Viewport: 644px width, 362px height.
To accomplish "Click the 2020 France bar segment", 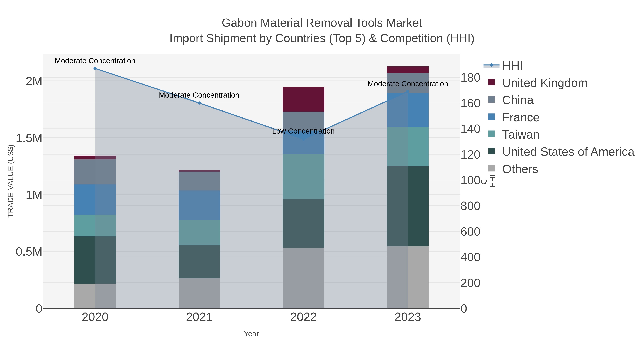I will pos(95,200).
